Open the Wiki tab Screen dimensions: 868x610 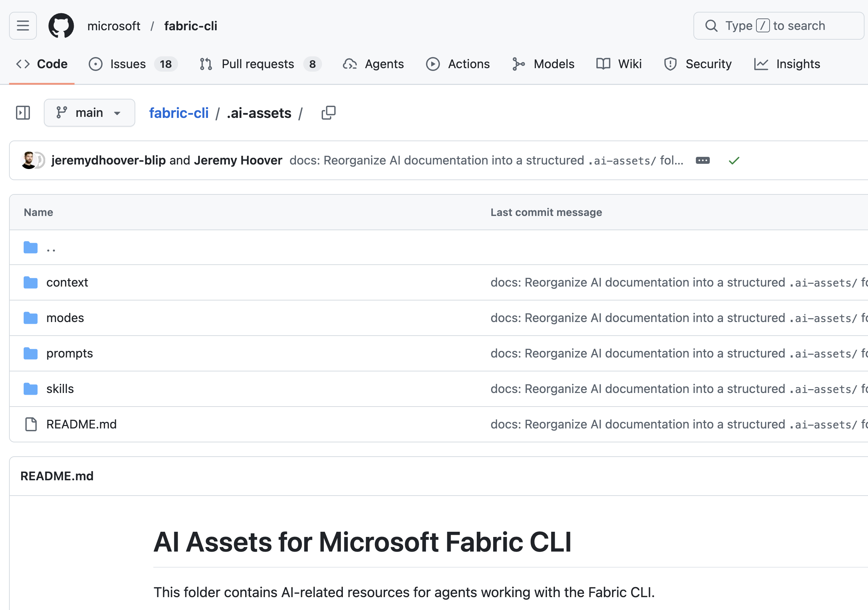(619, 64)
